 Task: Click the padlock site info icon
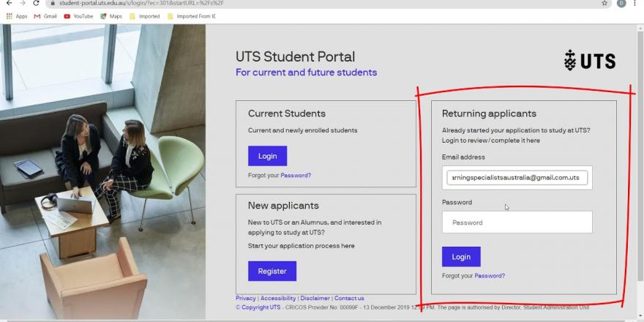[53, 3]
